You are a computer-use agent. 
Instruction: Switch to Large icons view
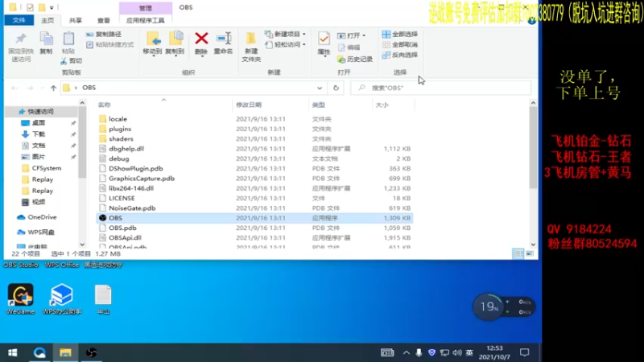(530, 253)
